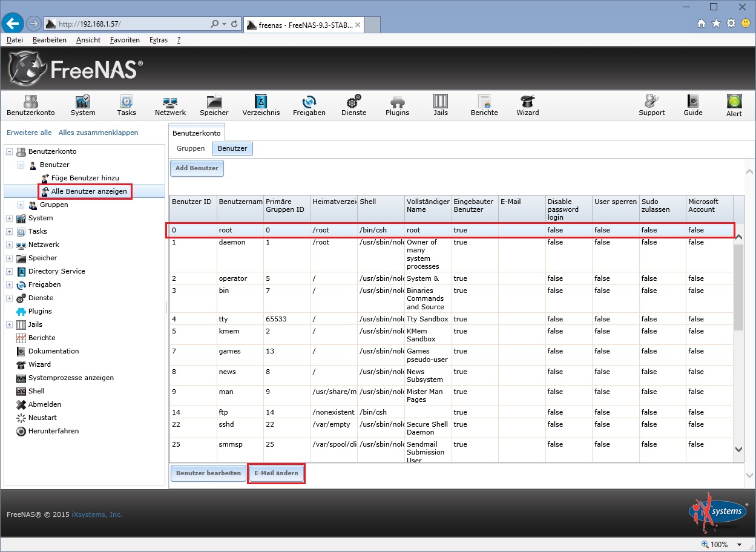Go back with the browser back arrow

12,24
